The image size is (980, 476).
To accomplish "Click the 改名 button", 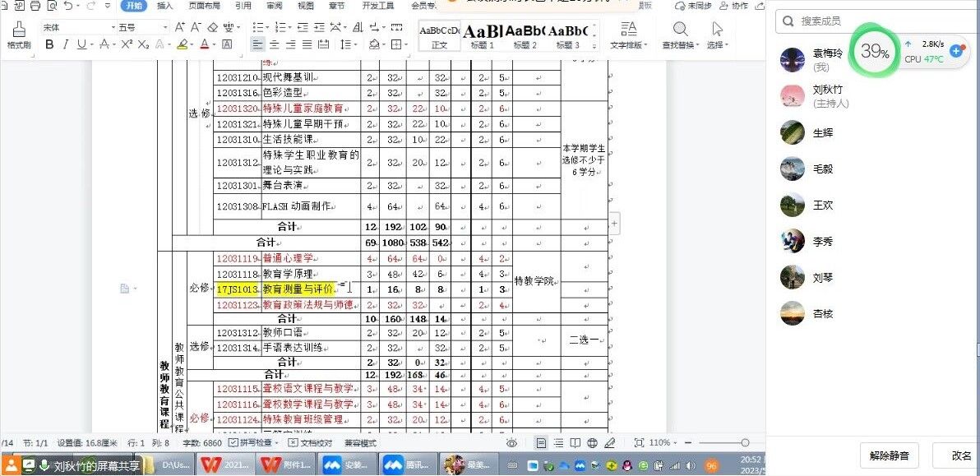I will pos(960,455).
